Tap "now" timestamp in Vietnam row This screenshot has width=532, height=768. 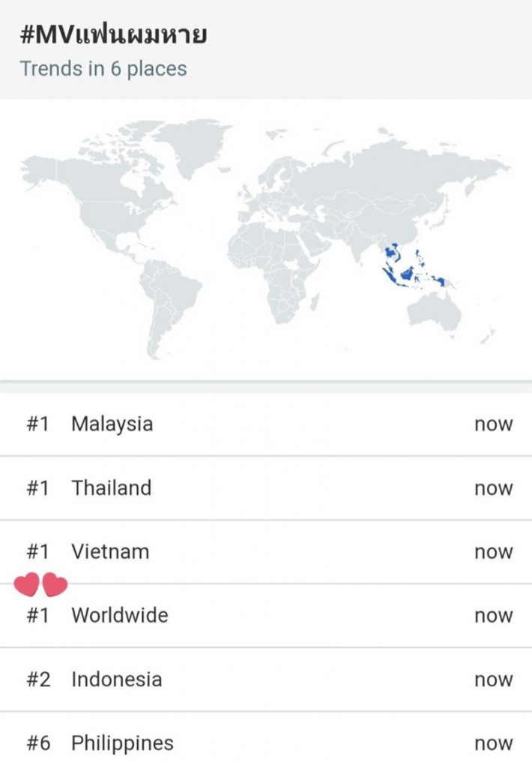tap(493, 553)
